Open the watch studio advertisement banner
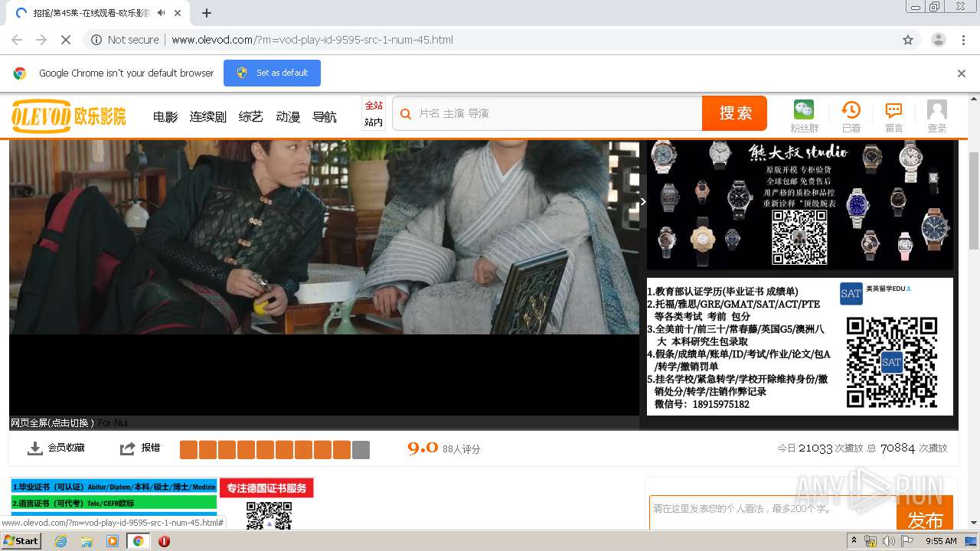 [800, 205]
